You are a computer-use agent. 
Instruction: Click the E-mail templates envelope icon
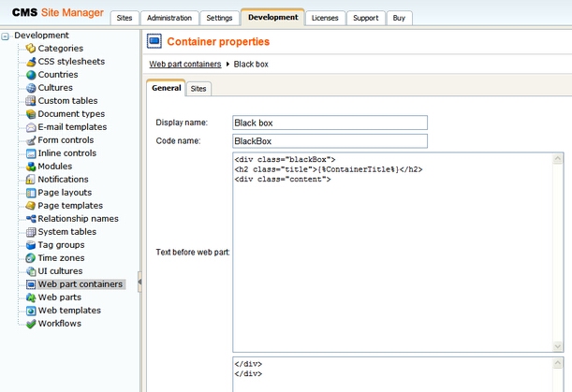[31, 127]
